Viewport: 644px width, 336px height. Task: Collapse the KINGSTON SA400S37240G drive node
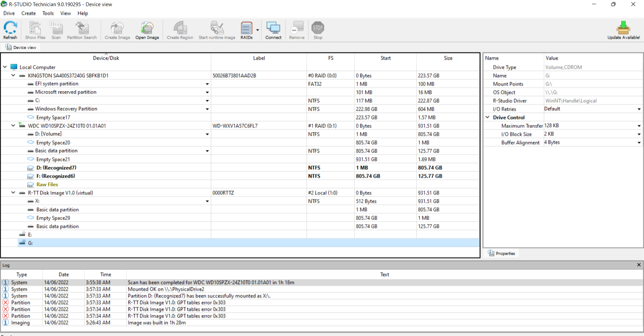[13, 75]
